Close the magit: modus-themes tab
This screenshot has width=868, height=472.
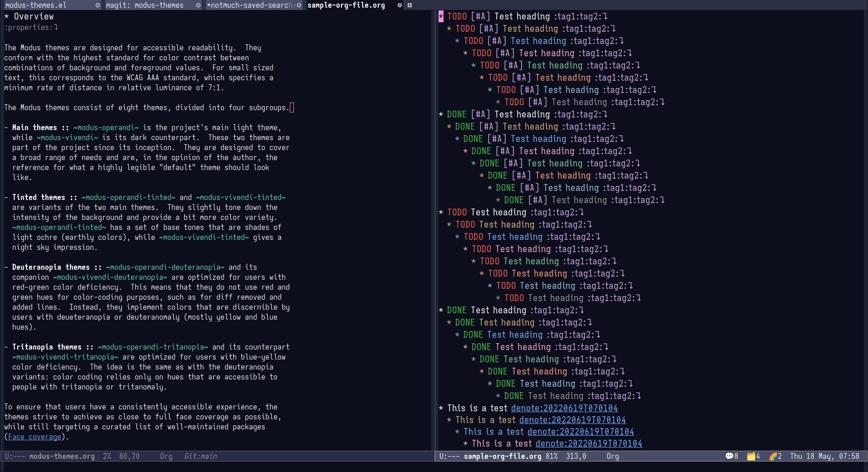tap(198, 5)
